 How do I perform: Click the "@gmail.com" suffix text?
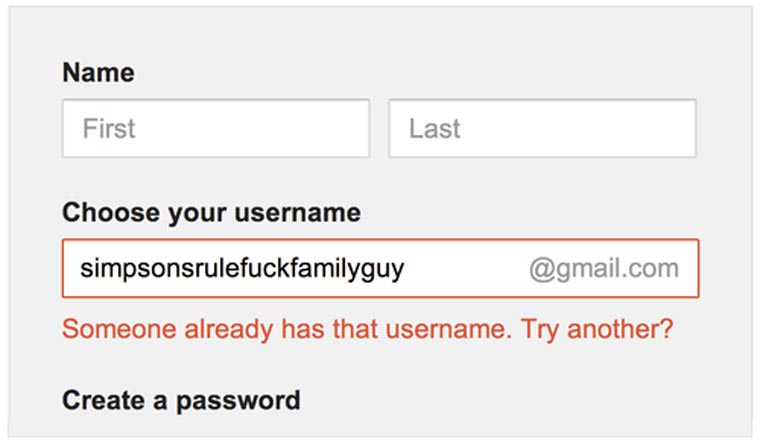[x=604, y=268]
